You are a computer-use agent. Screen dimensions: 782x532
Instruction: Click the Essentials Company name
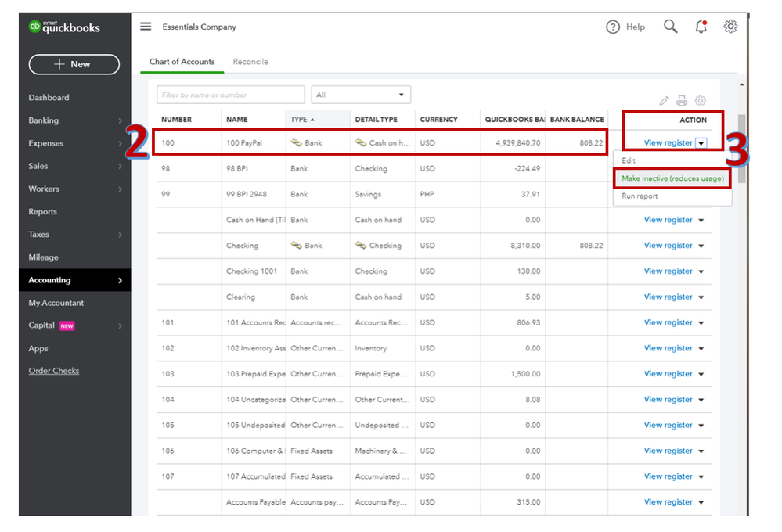click(x=199, y=27)
